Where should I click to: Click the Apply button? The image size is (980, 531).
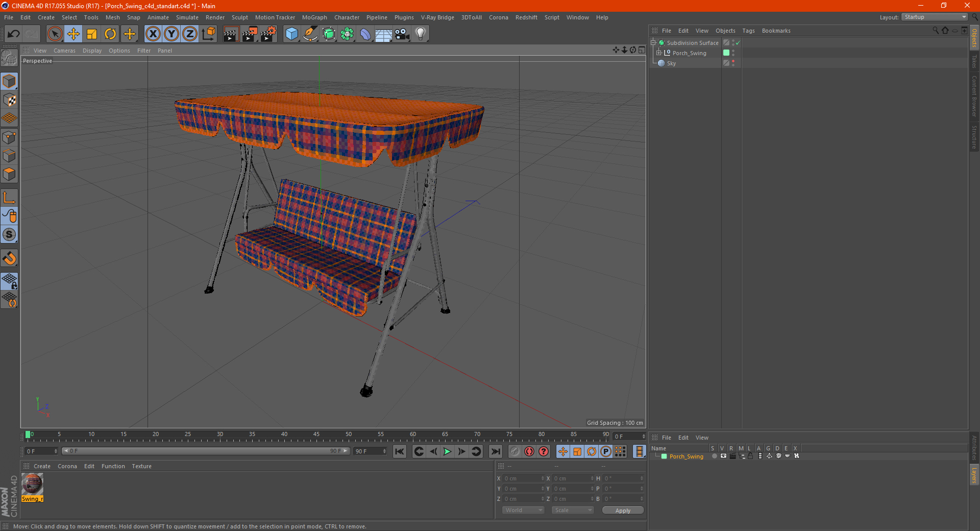click(x=623, y=511)
